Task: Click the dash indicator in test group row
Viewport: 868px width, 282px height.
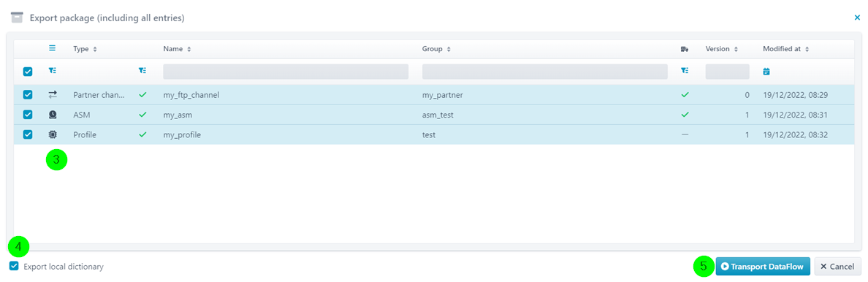Action: 685,134
